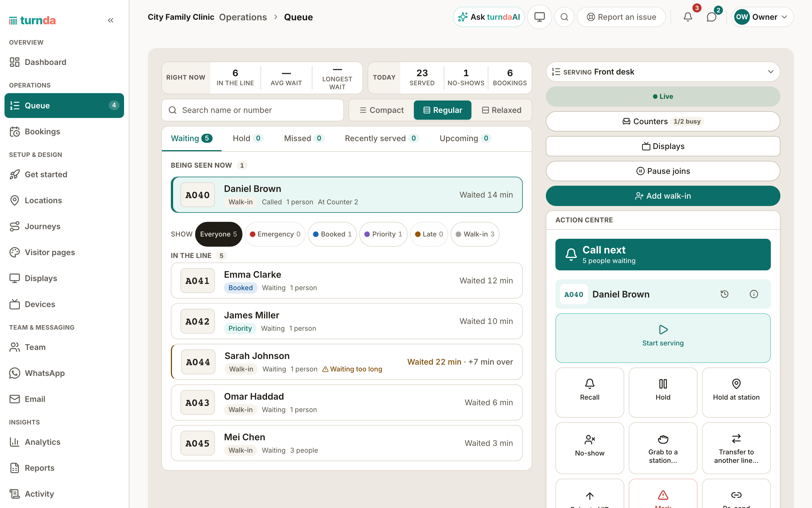Open Journeys in the sidebar
This screenshot has height=508, width=812.
pyautogui.click(x=64, y=226)
